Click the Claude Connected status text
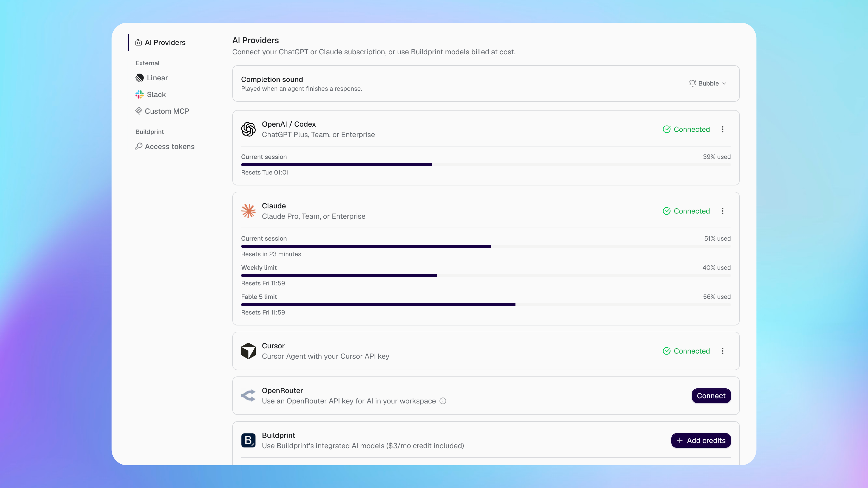 (691, 211)
